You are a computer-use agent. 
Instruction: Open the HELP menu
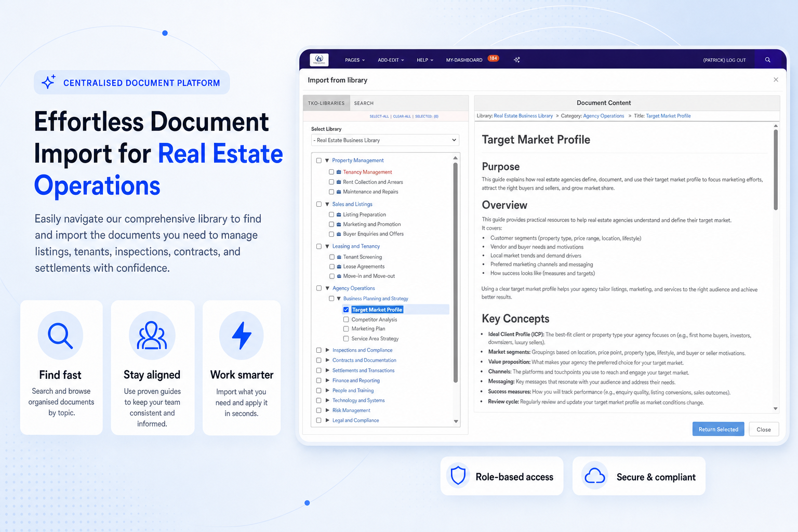coord(425,60)
